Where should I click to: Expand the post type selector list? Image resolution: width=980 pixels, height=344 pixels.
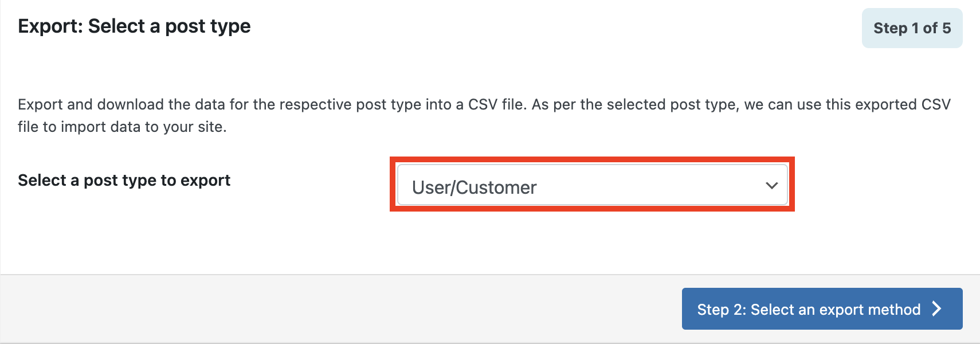[x=592, y=185]
